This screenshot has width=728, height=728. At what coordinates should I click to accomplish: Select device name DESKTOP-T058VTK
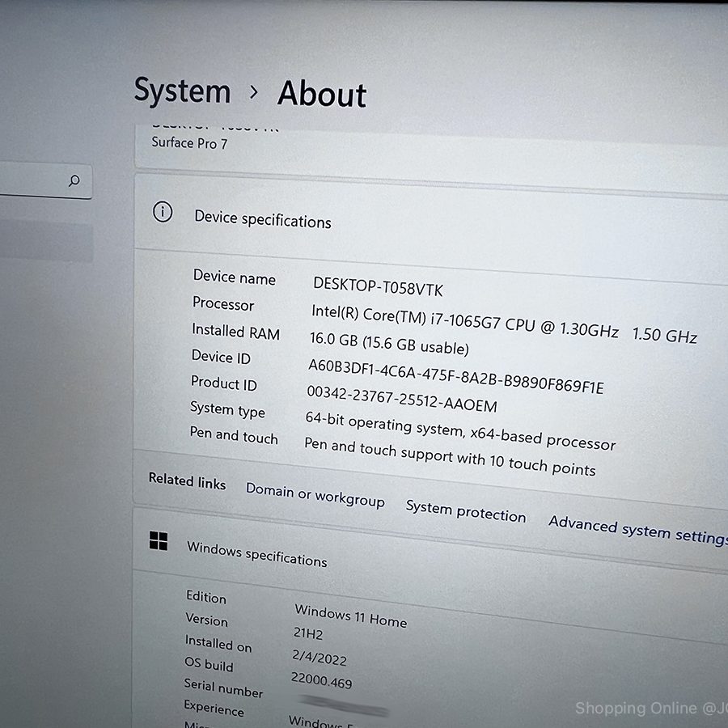pos(378,286)
